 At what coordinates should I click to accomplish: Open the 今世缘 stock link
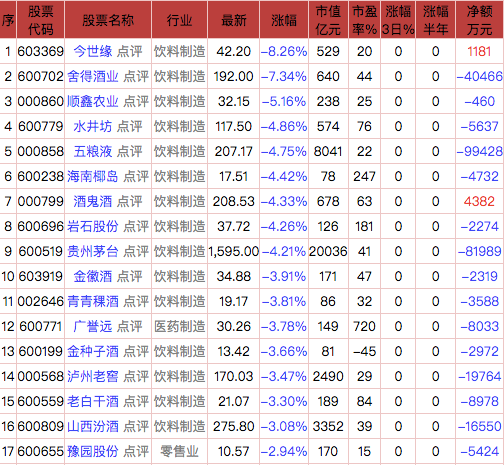click(93, 51)
